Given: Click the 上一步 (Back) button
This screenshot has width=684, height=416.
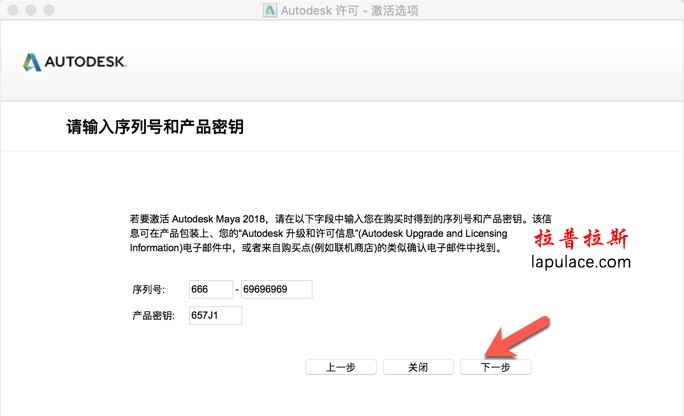Looking at the screenshot, I should tap(341, 367).
